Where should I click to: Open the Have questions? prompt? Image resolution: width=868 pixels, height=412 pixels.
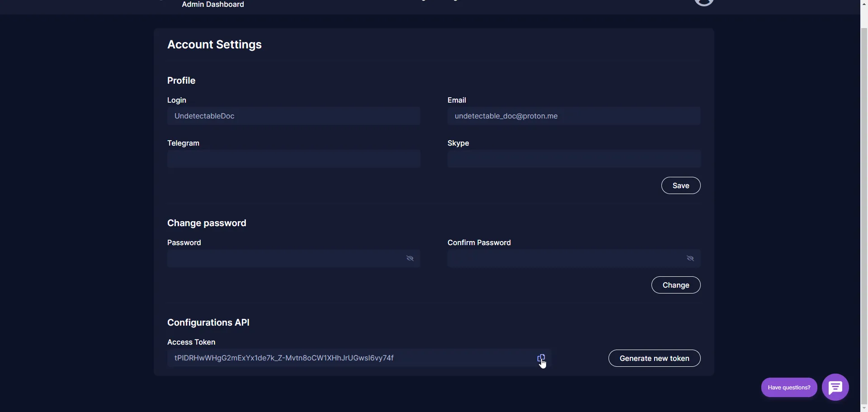pos(789,388)
